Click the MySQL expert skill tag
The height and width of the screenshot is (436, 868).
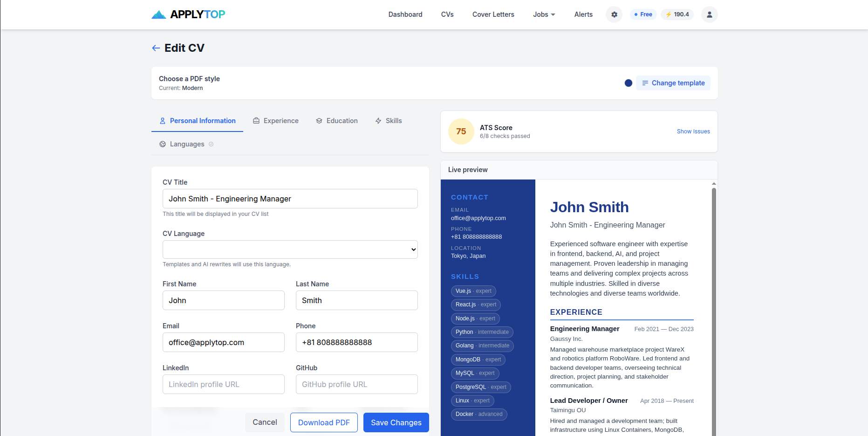pyautogui.click(x=475, y=373)
